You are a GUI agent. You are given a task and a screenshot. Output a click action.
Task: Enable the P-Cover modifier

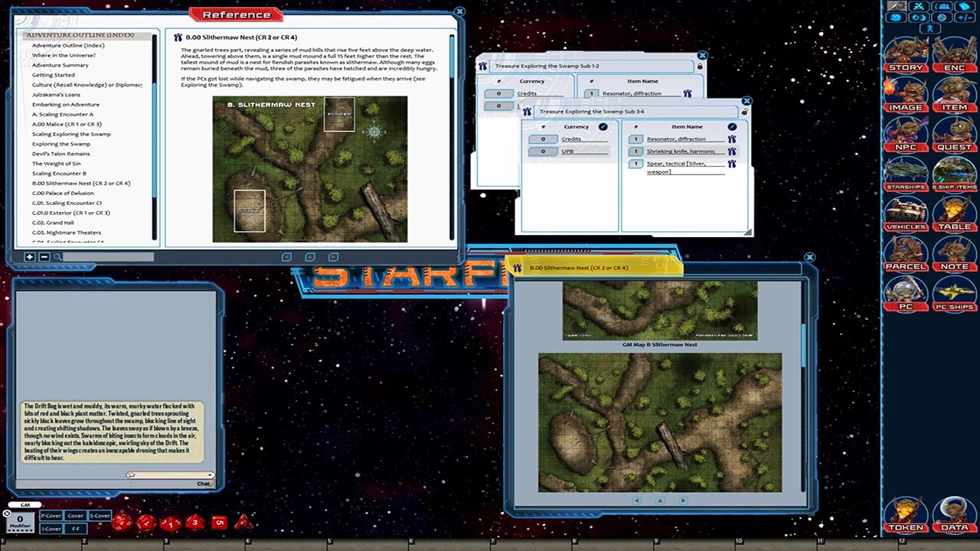[x=51, y=516]
